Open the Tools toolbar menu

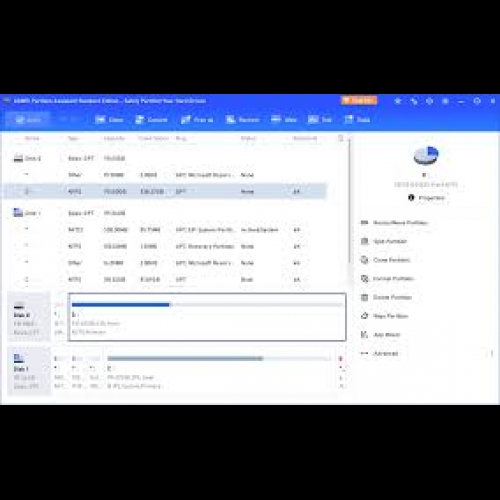pos(357,120)
